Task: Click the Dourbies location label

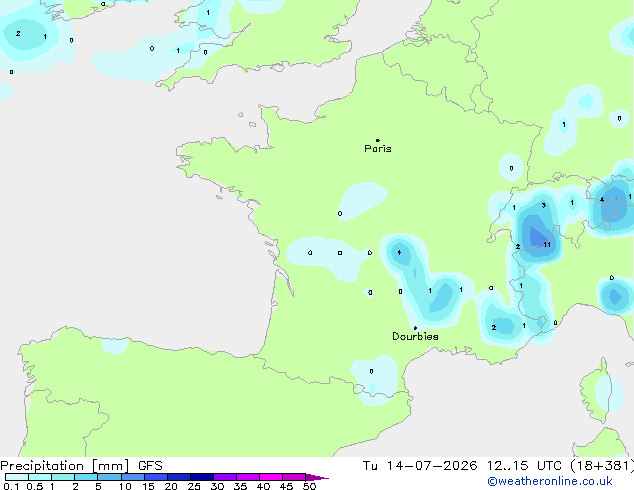Action: pyautogui.click(x=415, y=336)
